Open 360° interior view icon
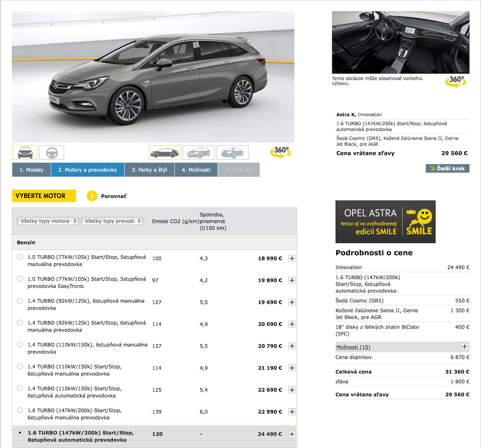 pyautogui.click(x=456, y=82)
